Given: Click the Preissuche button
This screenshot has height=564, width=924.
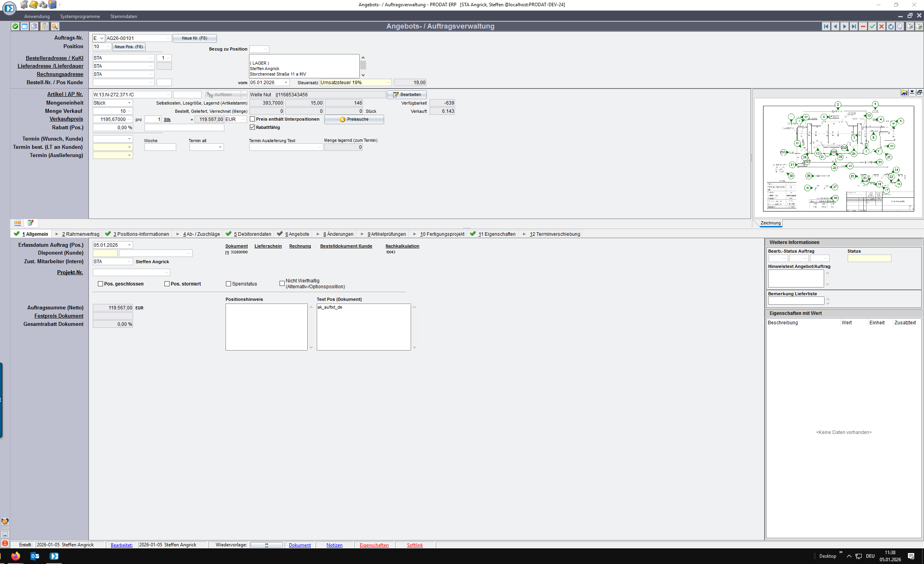Looking at the screenshot, I should pyautogui.click(x=354, y=119).
